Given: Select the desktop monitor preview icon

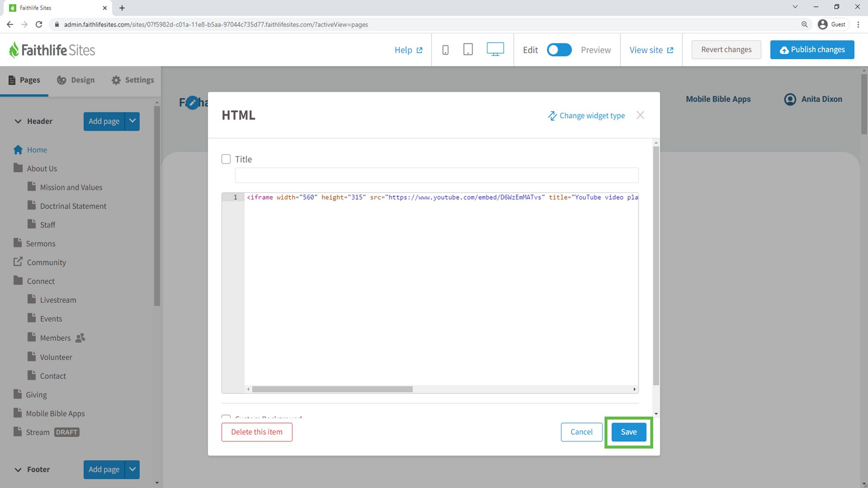Looking at the screenshot, I should coord(495,49).
